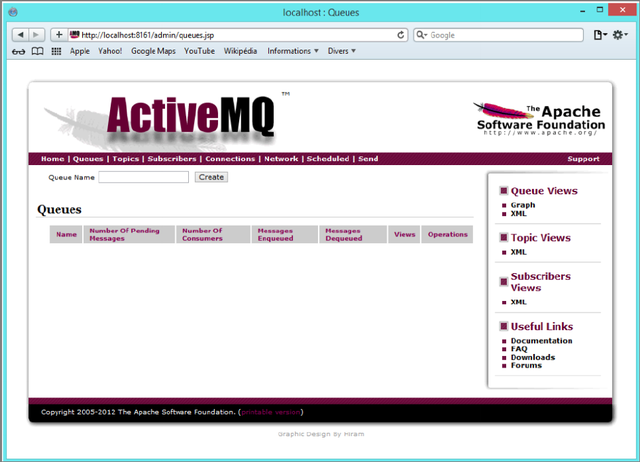Open the Top Sites grid icon
The width and height of the screenshot is (640, 462).
[x=57, y=51]
